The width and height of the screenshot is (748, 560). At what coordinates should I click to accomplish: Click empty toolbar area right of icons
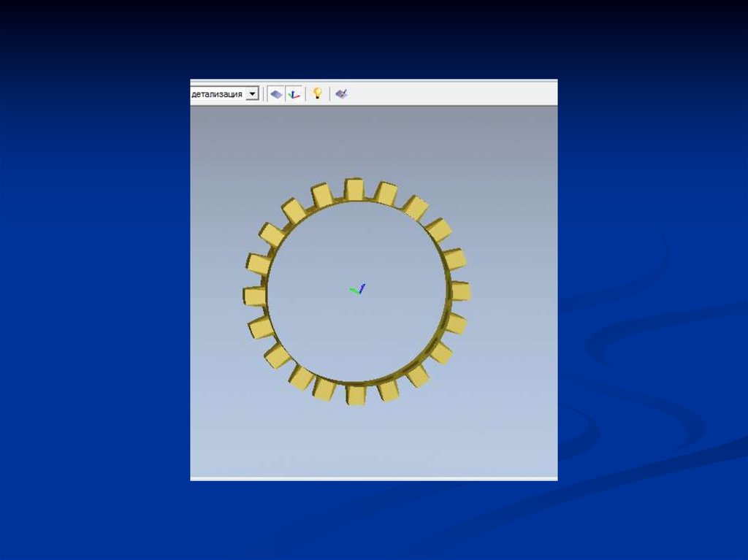coord(453,93)
